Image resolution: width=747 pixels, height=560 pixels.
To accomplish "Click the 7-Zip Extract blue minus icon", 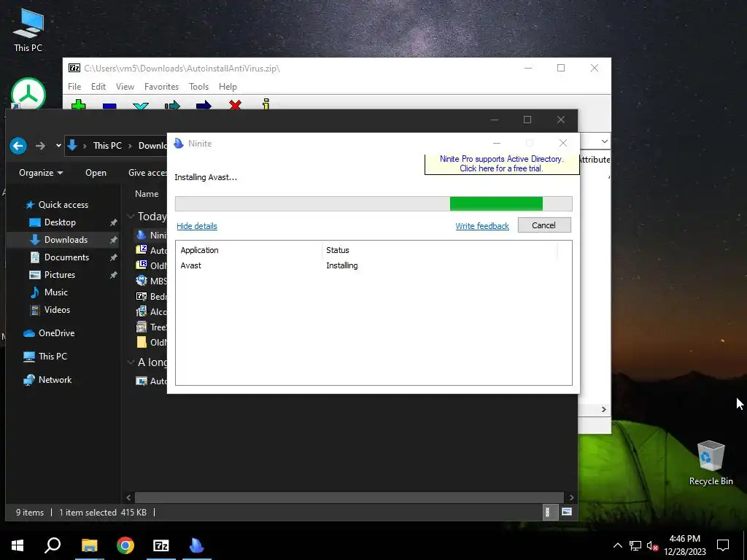I will coord(109,106).
